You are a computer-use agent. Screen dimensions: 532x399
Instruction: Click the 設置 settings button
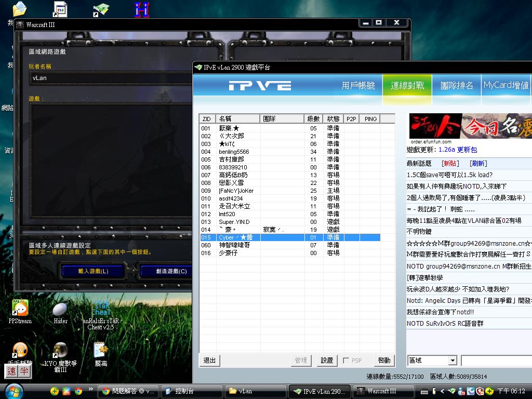pyautogui.click(x=327, y=361)
